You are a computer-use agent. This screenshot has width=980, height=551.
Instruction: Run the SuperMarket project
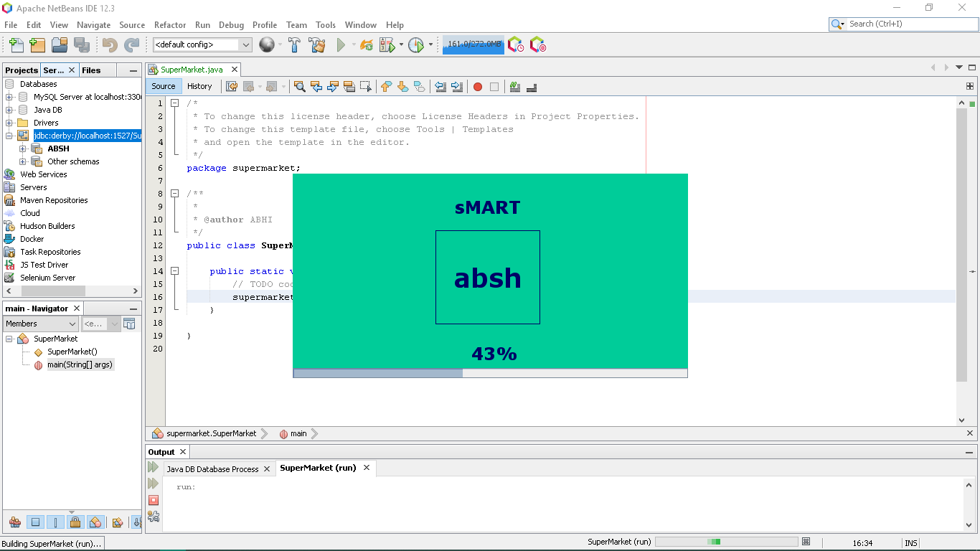click(x=341, y=44)
